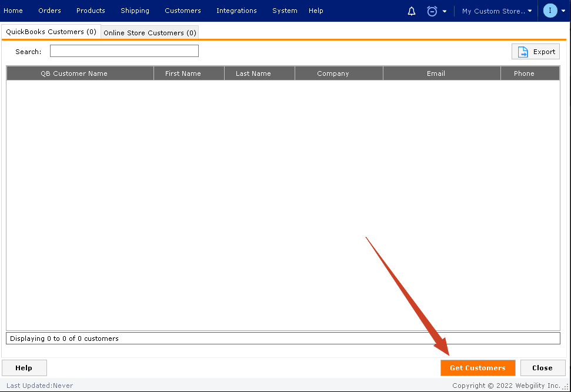Click the 'Search:' label
The width and height of the screenshot is (571, 392).
[x=28, y=52]
